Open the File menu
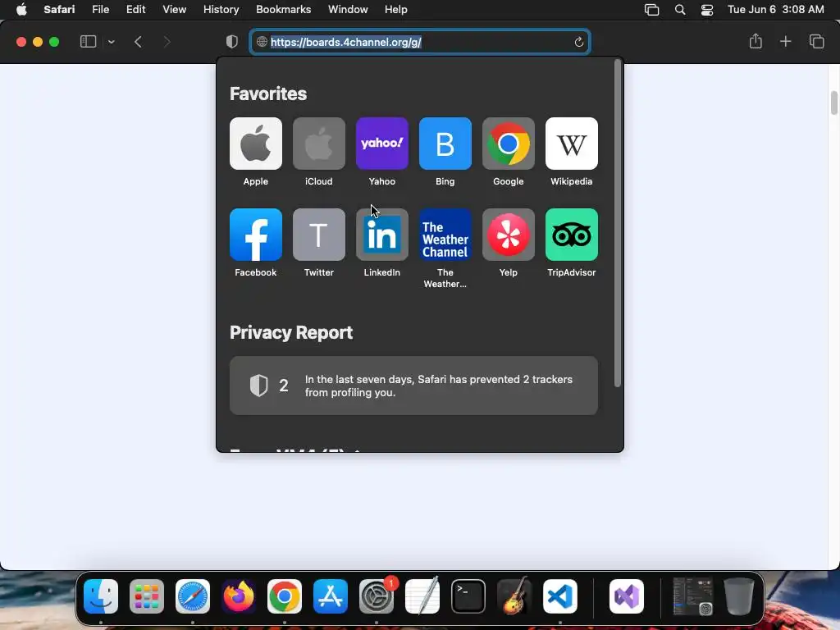 click(x=100, y=10)
